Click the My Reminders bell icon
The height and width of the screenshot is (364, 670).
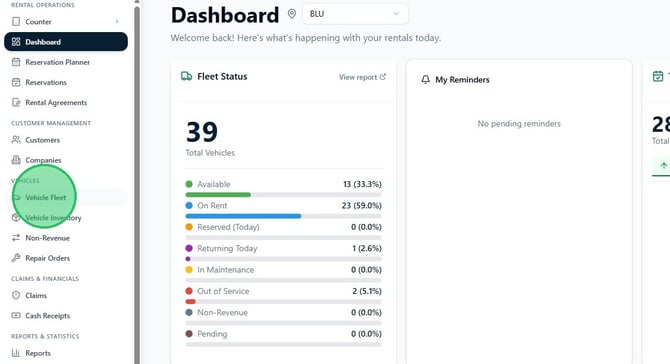click(x=425, y=79)
